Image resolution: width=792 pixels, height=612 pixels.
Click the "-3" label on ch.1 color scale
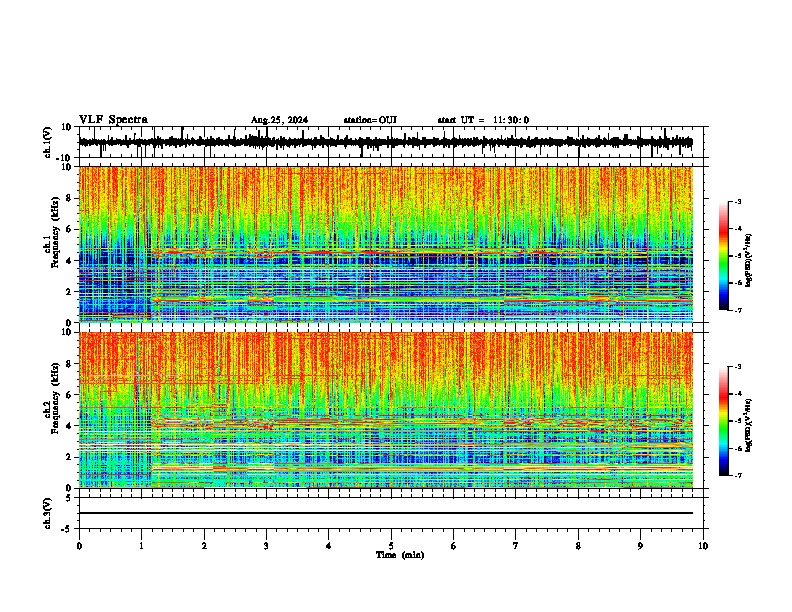tap(738, 201)
